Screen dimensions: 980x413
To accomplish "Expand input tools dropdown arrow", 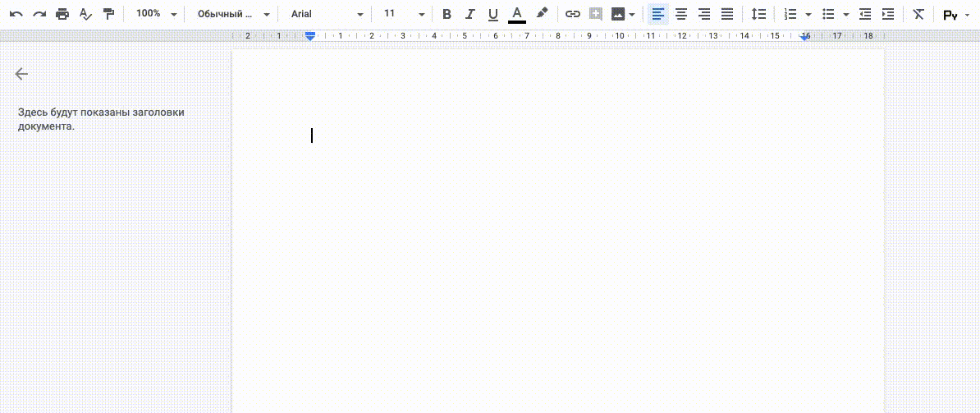I will click(968, 15).
